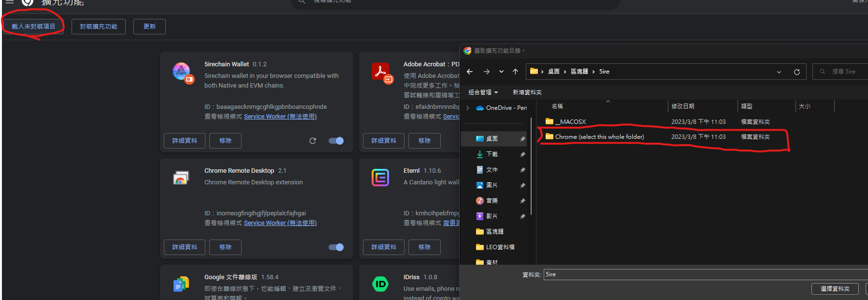The width and height of the screenshot is (868, 300).
Task: Open 詳細資料 for Eternl
Action: (x=384, y=247)
